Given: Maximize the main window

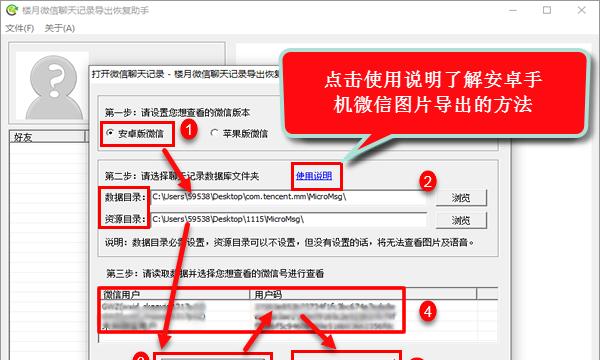Looking at the screenshot, I should (547, 10).
